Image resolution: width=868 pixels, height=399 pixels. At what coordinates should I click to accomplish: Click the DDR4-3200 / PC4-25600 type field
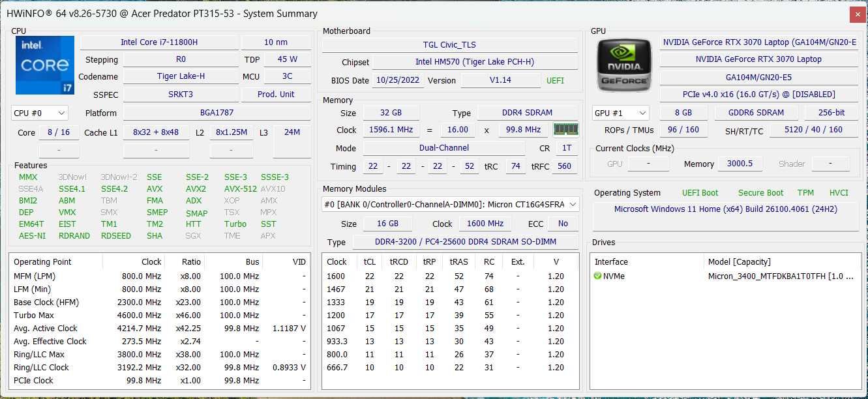pos(465,242)
